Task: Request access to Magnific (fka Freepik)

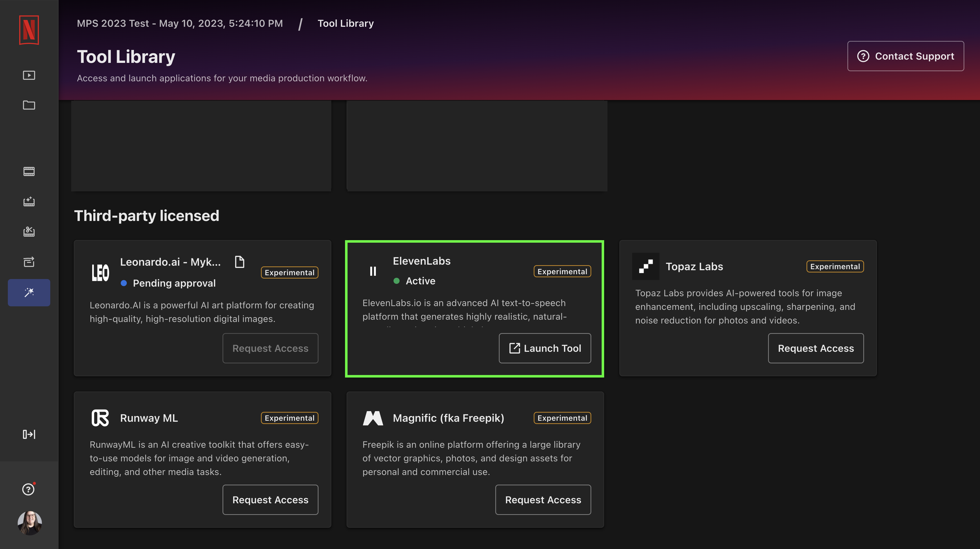Action: tap(543, 500)
